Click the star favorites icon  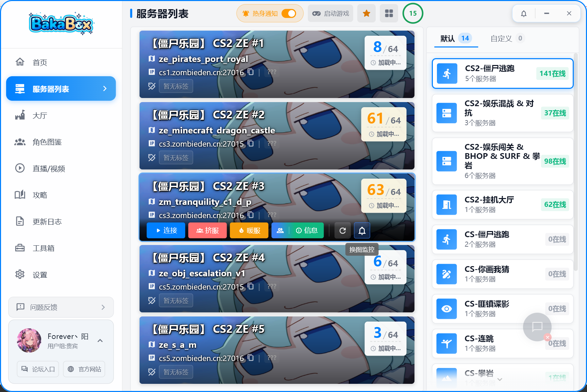click(366, 13)
